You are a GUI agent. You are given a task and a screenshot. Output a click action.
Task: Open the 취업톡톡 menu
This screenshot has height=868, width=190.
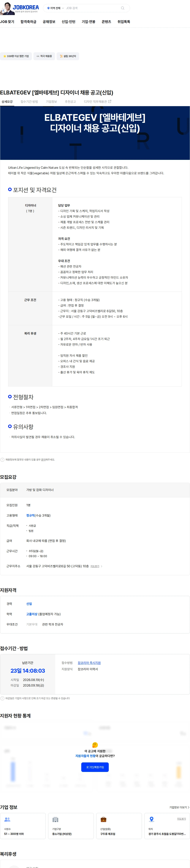pos(124,22)
